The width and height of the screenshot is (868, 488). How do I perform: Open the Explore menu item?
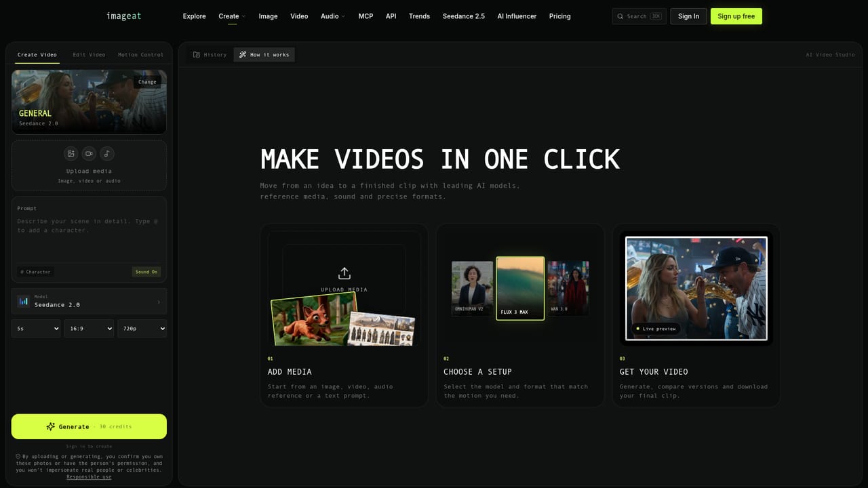pos(194,16)
